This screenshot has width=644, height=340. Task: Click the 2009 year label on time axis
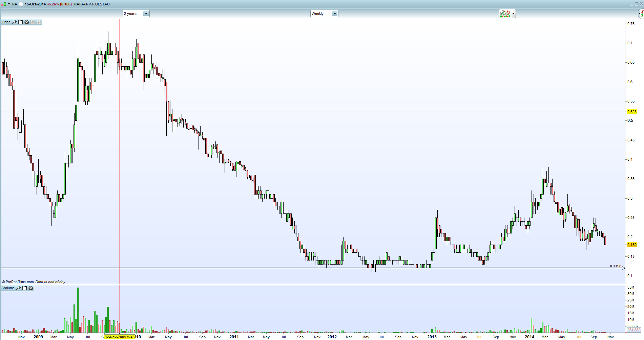[x=38, y=337]
